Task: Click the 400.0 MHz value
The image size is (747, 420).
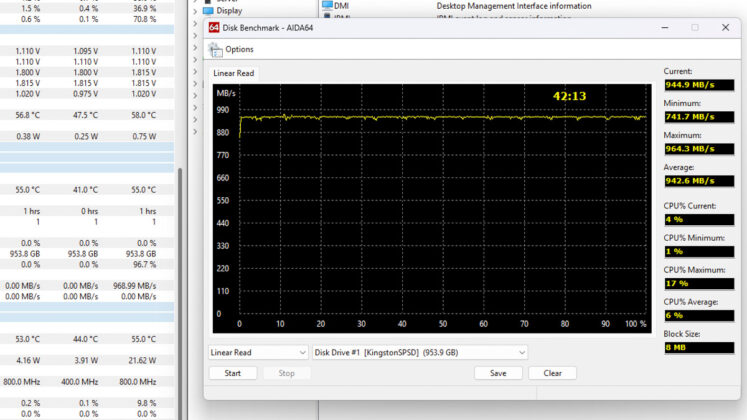Action: (80, 382)
